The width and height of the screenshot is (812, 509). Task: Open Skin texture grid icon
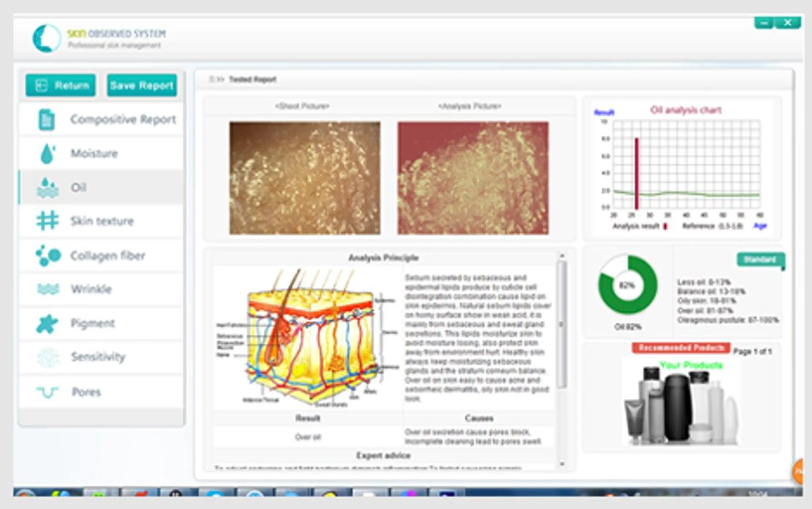pos(47,221)
